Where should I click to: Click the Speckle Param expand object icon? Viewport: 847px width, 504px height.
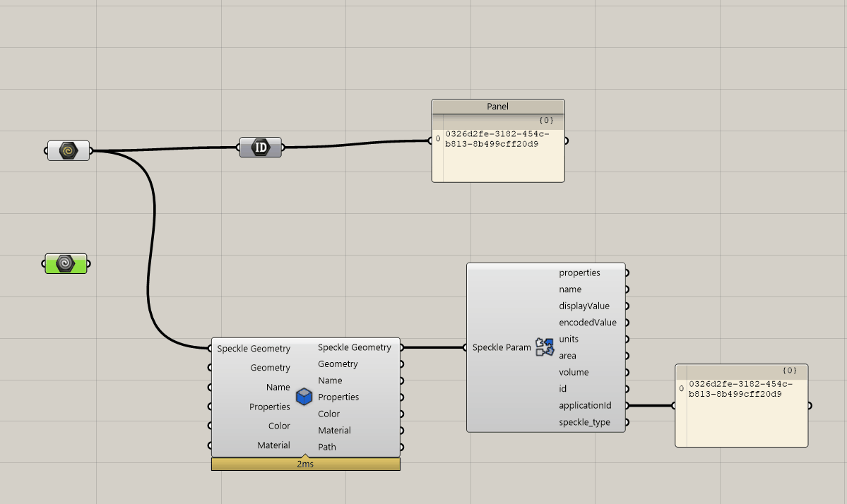pos(545,347)
